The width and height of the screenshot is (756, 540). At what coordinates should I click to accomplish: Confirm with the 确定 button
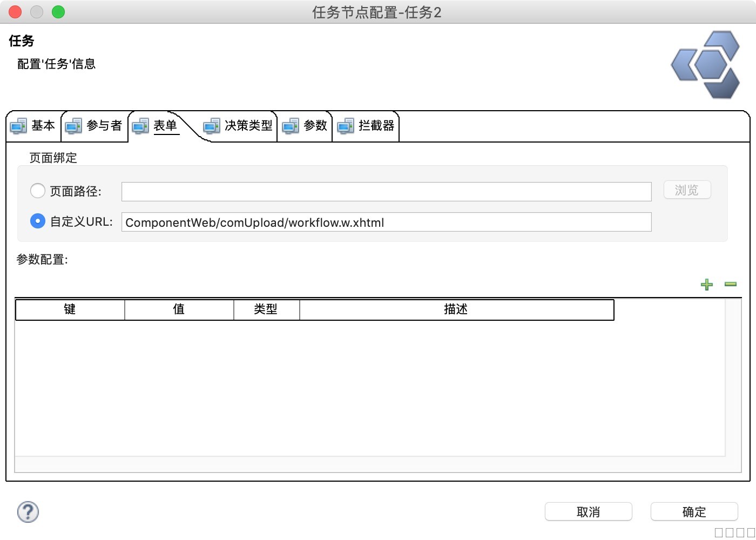click(x=694, y=511)
